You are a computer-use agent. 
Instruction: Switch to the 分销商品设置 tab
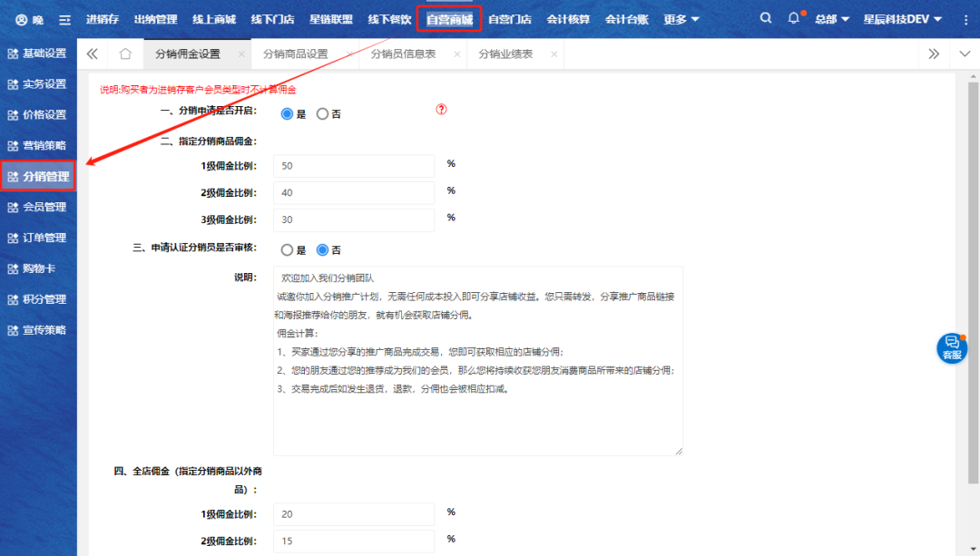click(295, 54)
